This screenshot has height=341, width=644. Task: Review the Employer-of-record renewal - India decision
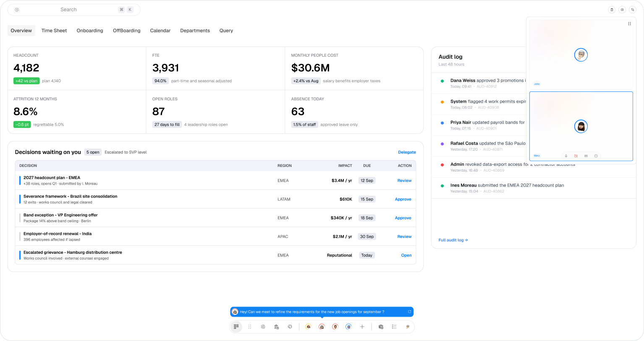(404, 237)
